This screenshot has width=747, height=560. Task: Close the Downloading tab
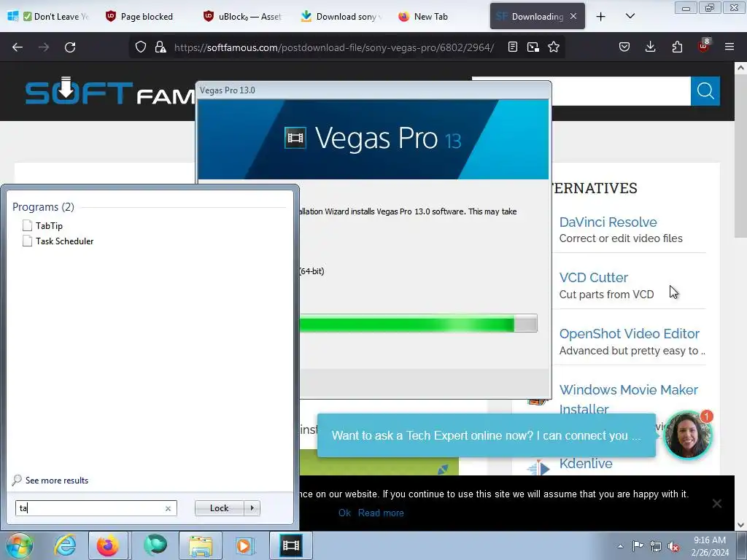click(573, 16)
